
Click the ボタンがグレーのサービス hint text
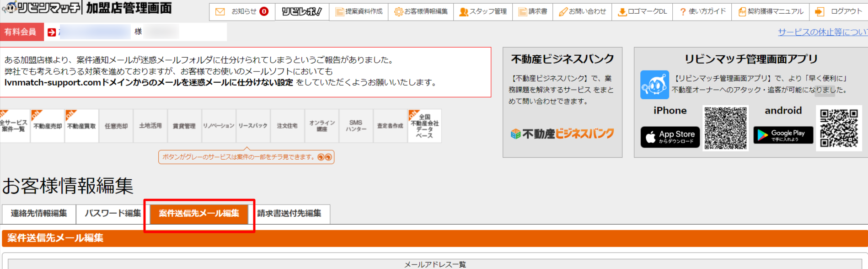click(238, 157)
